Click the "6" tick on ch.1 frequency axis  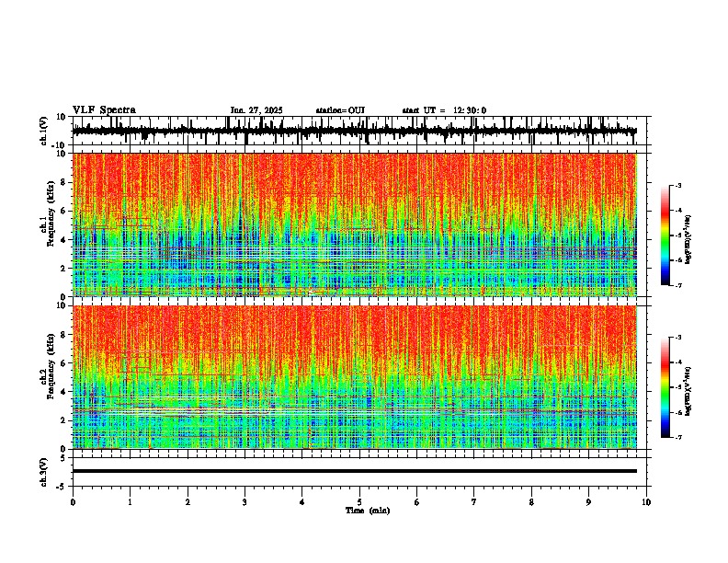click(x=64, y=211)
